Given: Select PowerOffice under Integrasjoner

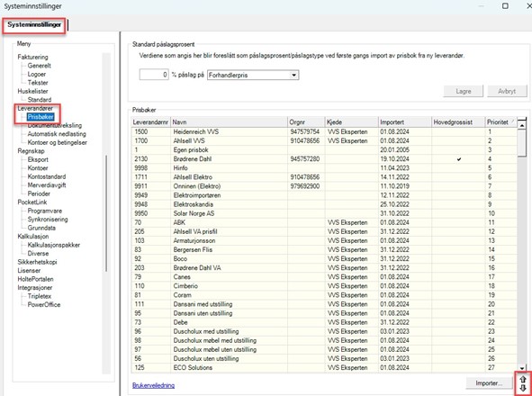Looking at the screenshot, I should click(x=44, y=305).
